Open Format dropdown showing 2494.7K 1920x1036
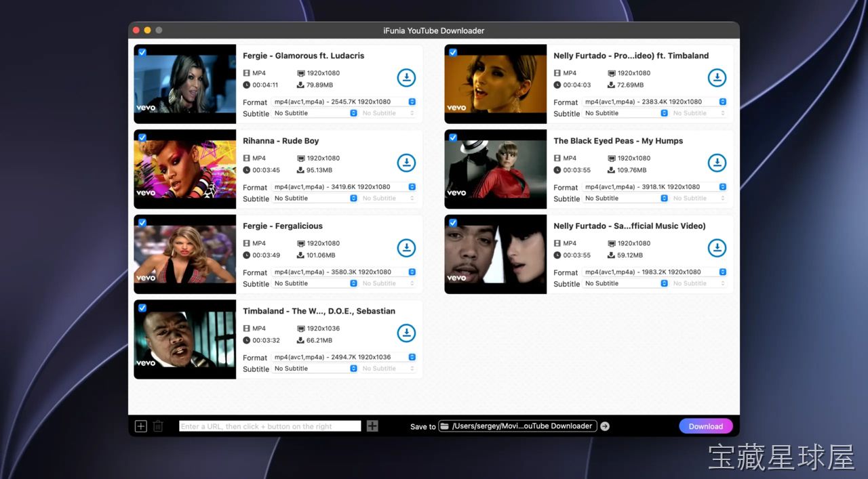 (344, 357)
